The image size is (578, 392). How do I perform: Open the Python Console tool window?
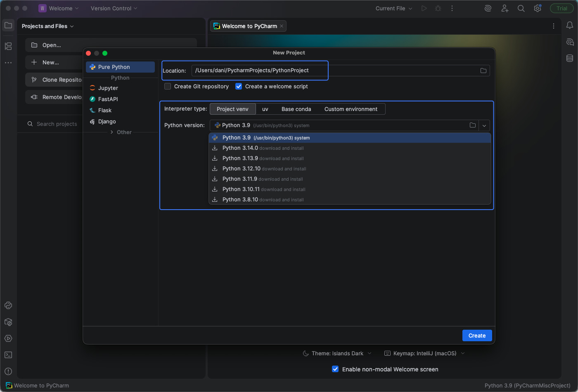point(8,305)
